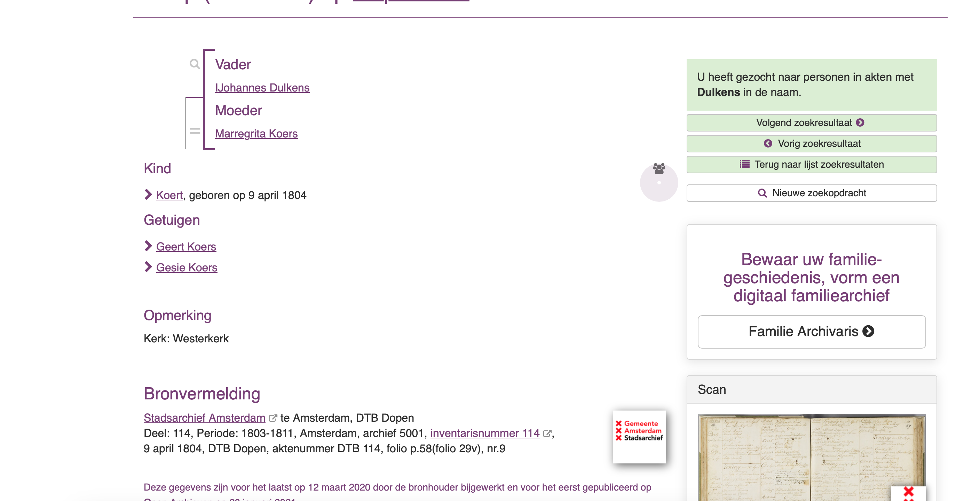
Task: Expand the Koert child entry chevron
Action: pos(148,194)
